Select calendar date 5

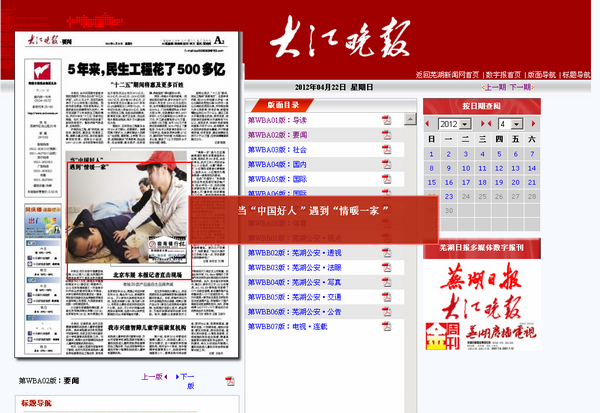[x=499, y=154]
